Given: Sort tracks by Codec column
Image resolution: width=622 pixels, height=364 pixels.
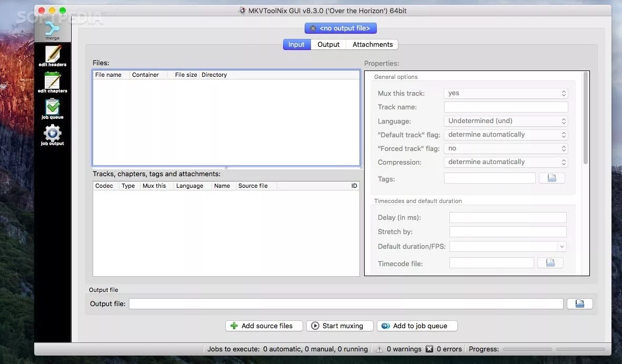Looking at the screenshot, I should (106, 186).
